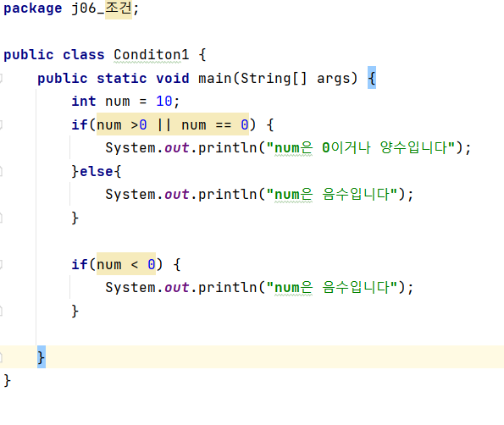
Task: Click '>0' in the first if condition
Action: pos(139,124)
